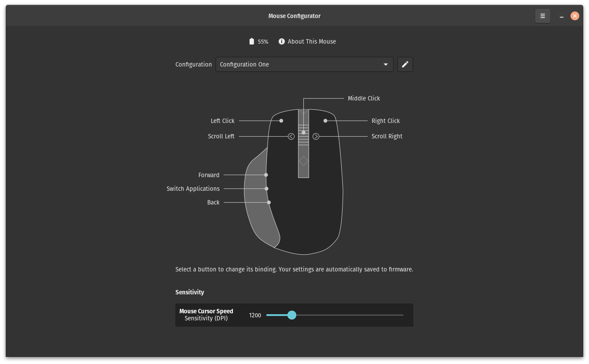
Task: Click the Forward side button dot
Action: (x=266, y=175)
